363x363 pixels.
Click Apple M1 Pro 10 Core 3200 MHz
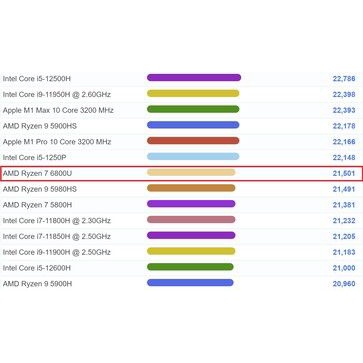point(57,142)
